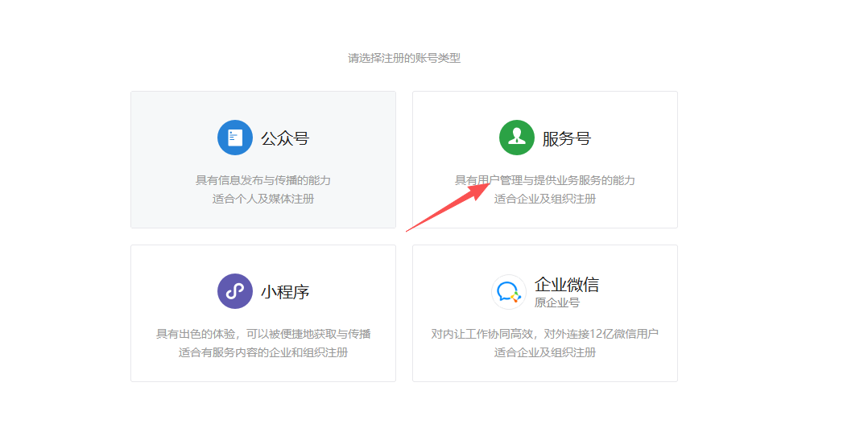Click the purple 小程序 icon
This screenshot has height=436, width=868.
point(235,291)
